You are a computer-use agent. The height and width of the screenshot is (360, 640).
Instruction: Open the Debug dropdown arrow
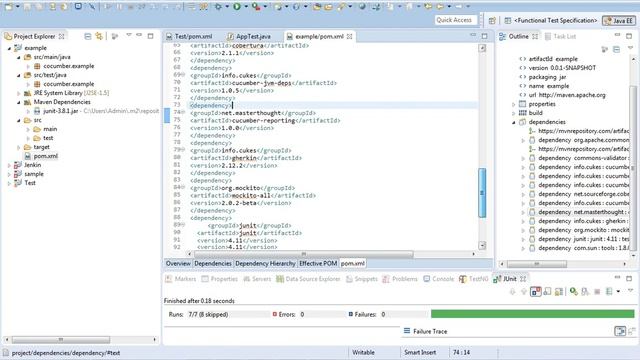(x=227, y=7)
